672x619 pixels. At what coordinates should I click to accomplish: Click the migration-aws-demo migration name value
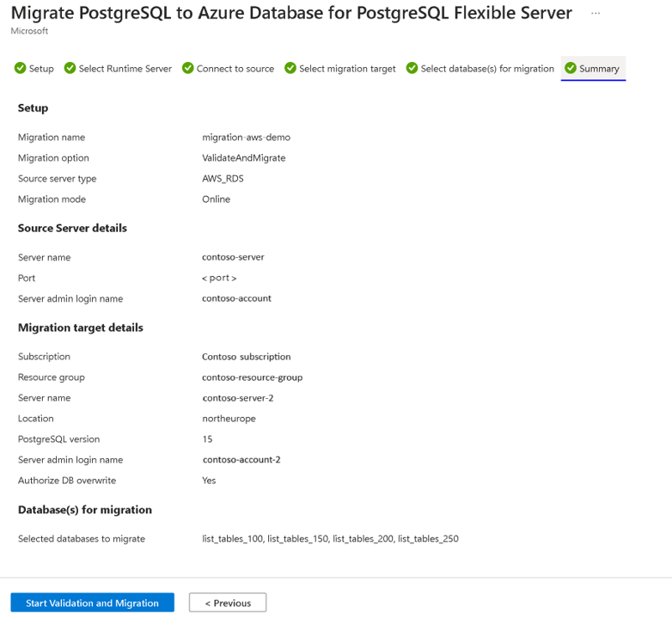click(x=246, y=138)
